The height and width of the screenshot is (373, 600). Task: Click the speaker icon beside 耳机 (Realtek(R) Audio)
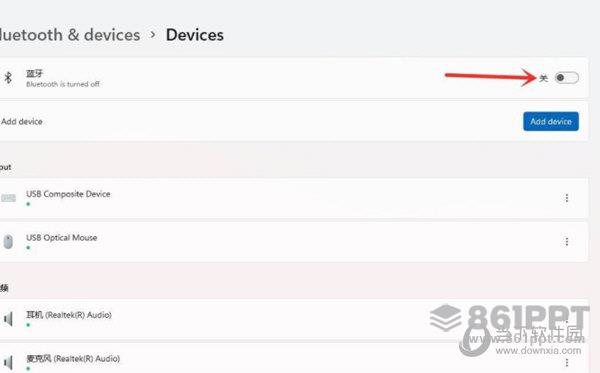[x=8, y=319]
